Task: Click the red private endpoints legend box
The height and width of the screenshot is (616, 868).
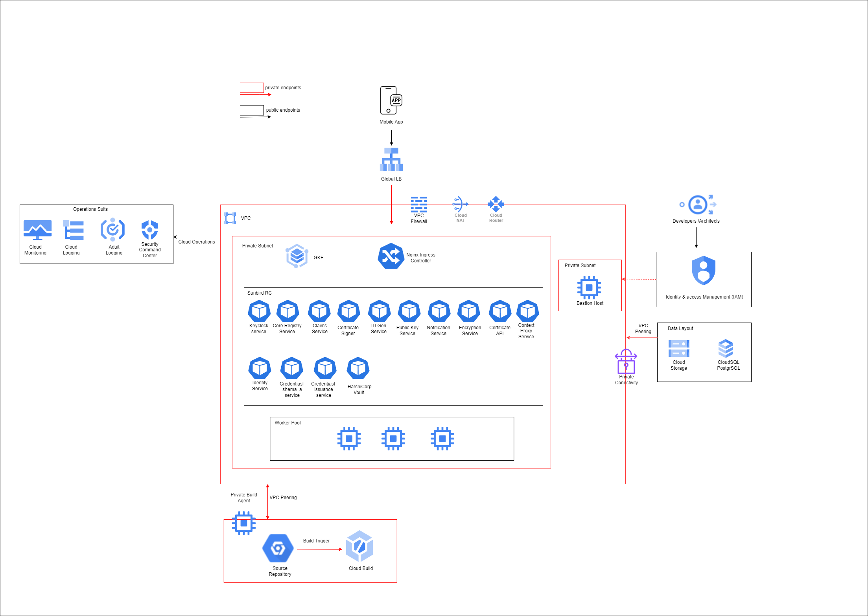Action: pos(252,88)
